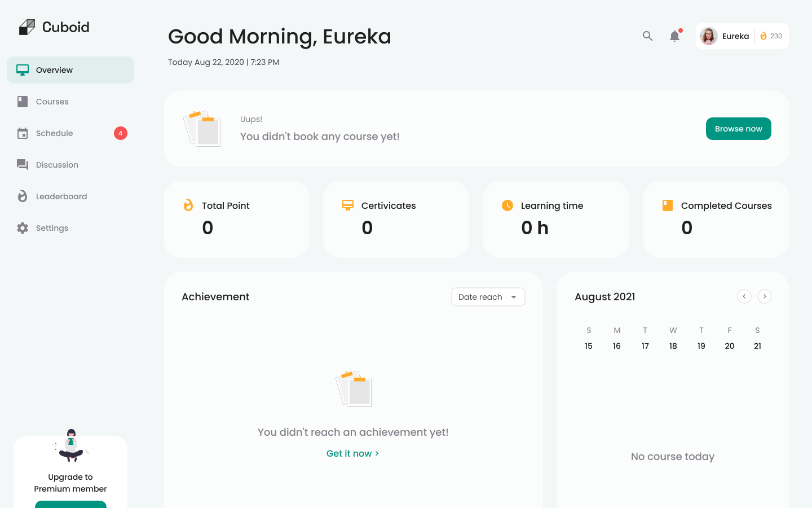Select day 18 in the calendar

(673, 346)
